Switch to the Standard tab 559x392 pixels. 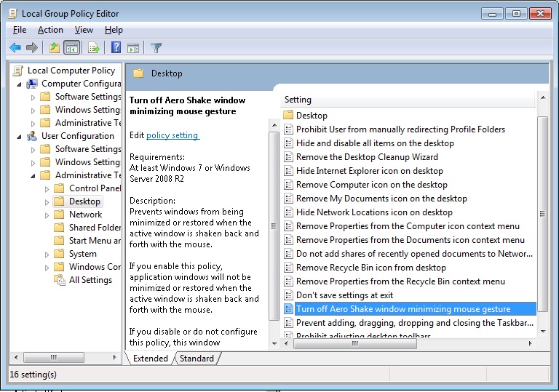pos(197,358)
